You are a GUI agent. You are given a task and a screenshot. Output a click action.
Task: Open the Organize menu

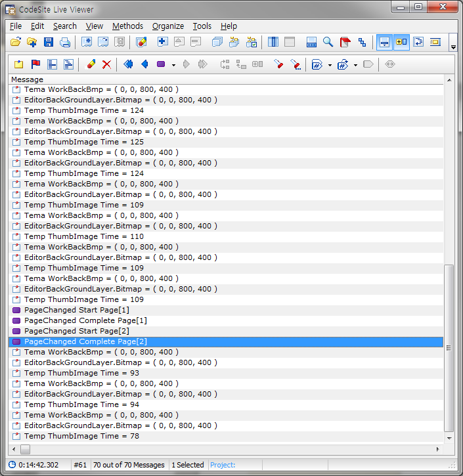point(168,26)
